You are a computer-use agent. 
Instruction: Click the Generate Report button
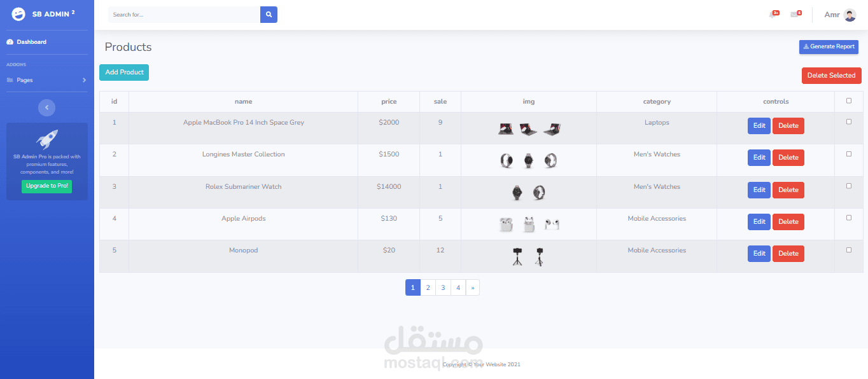pyautogui.click(x=829, y=47)
